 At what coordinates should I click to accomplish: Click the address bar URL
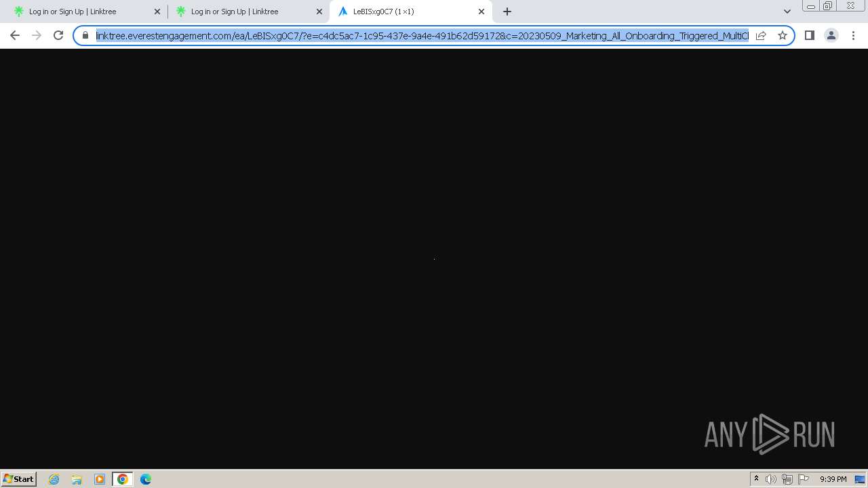pos(422,35)
